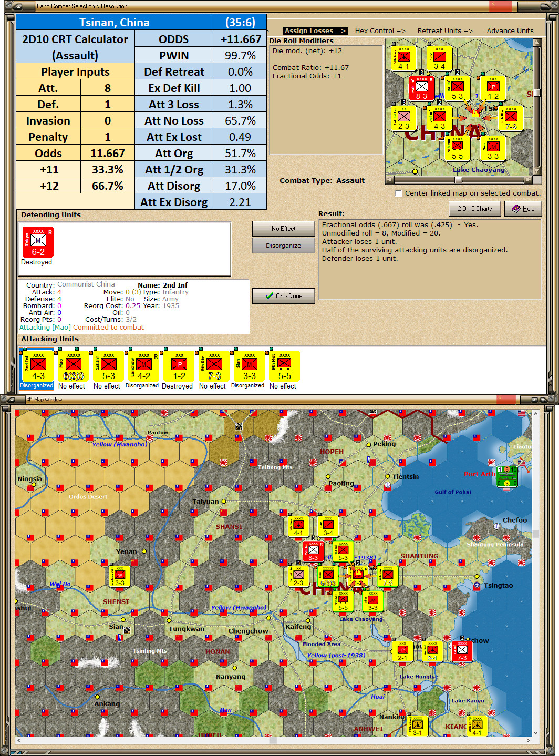Click main map horizontal scroll right arrow

pos(529,740)
